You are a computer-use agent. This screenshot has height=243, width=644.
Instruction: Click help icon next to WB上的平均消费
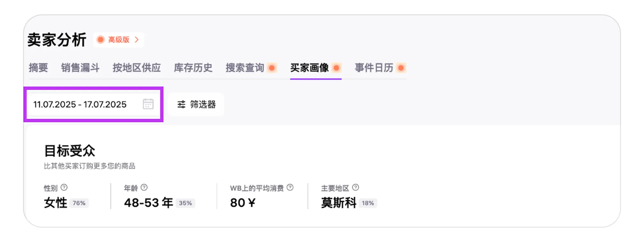290,188
